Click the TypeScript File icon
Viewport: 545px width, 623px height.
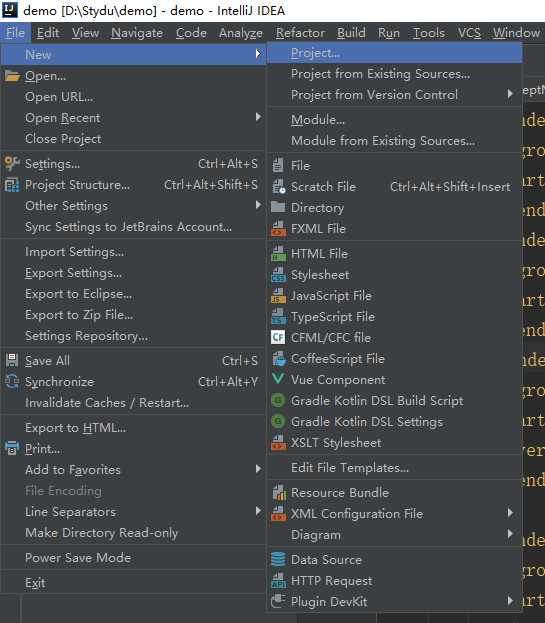click(278, 317)
